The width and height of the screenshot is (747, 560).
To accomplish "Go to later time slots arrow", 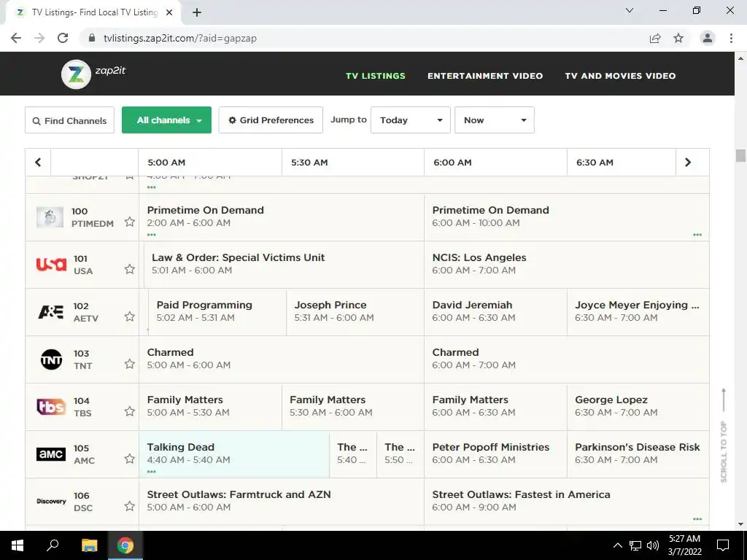I will pyautogui.click(x=688, y=163).
